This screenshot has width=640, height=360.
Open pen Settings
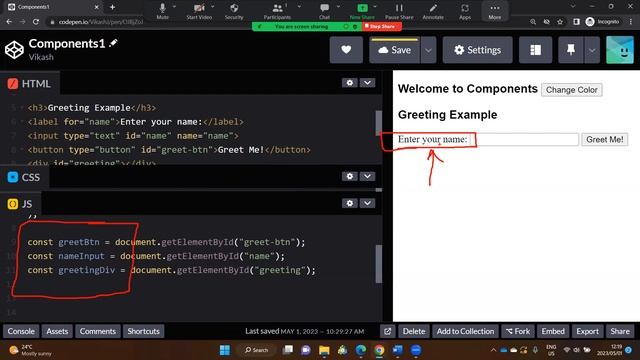(477, 50)
